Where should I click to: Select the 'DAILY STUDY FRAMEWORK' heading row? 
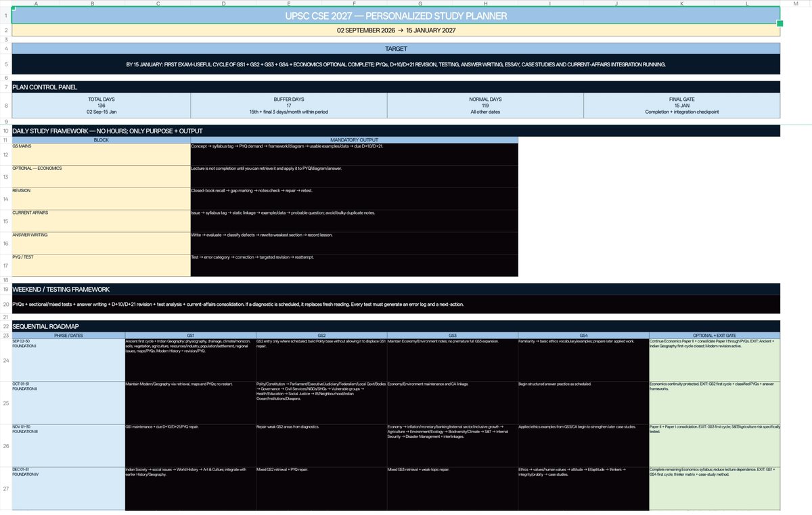(x=396, y=131)
